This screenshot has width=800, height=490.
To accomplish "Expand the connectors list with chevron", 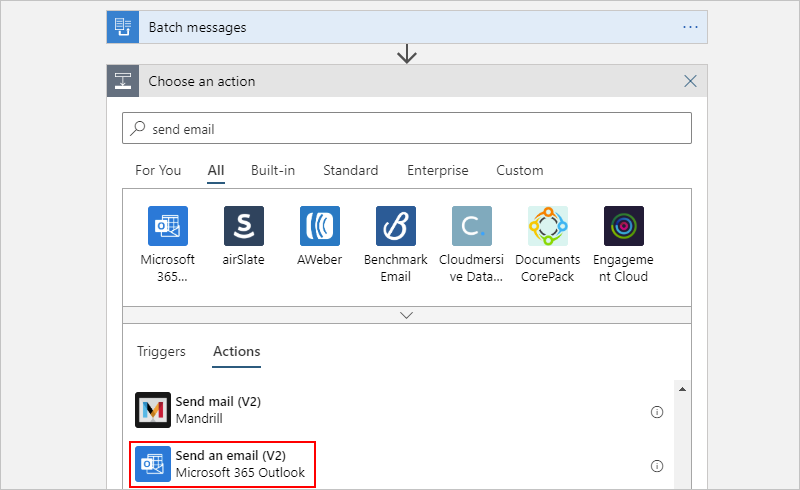I will [x=407, y=315].
